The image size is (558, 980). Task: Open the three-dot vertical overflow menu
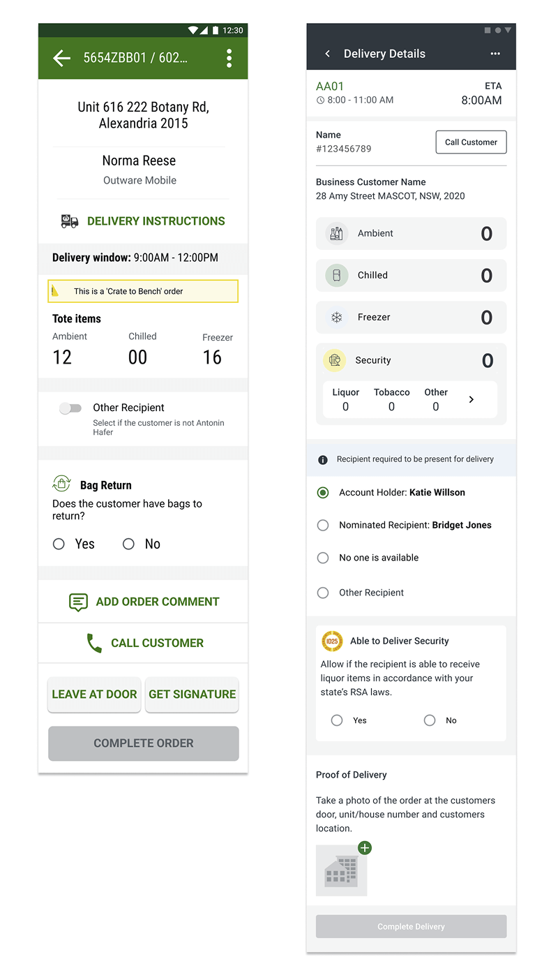click(229, 59)
